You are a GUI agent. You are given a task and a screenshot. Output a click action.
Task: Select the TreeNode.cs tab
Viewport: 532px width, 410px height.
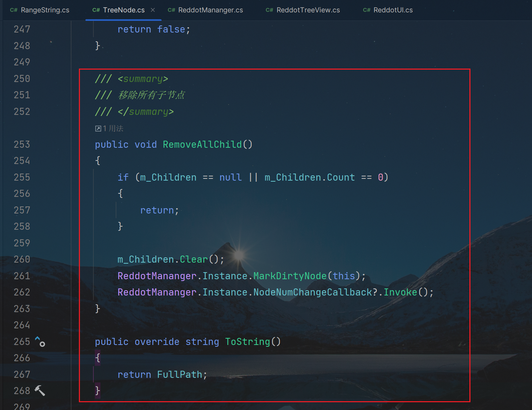click(x=123, y=10)
